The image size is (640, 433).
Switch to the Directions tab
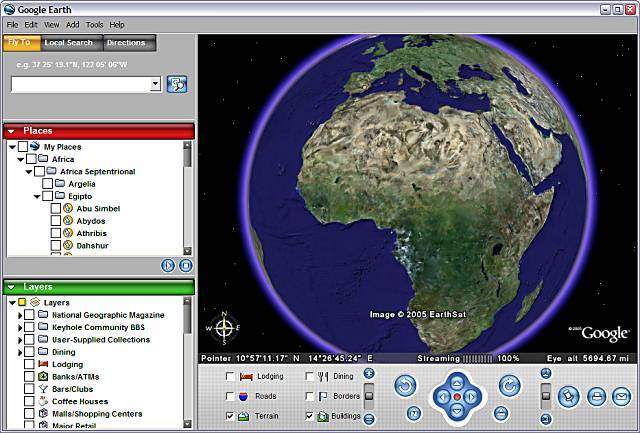coord(129,43)
